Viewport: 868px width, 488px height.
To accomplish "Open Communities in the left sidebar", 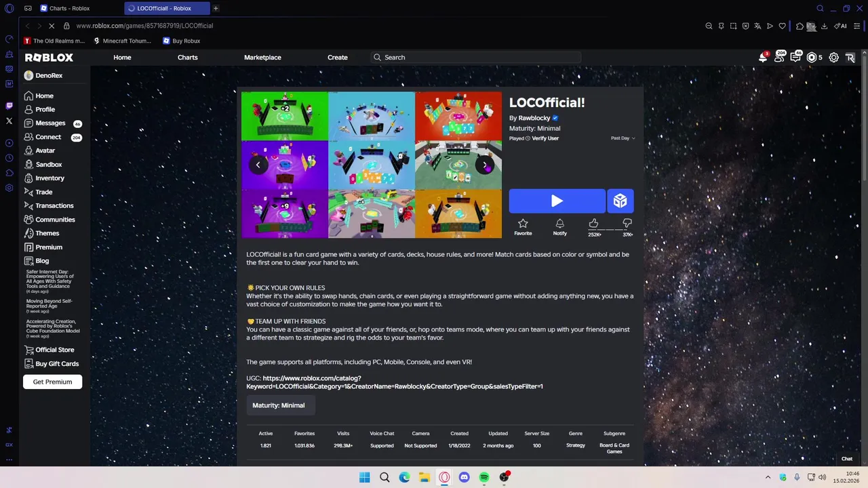I will pyautogui.click(x=50, y=220).
